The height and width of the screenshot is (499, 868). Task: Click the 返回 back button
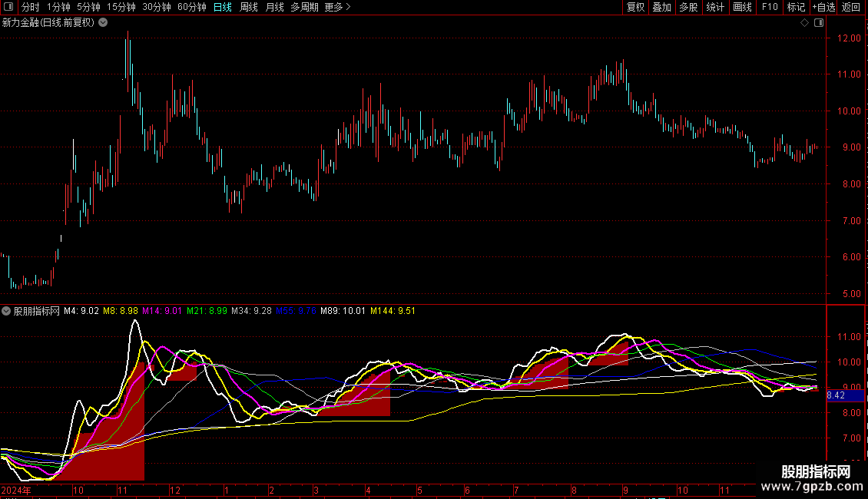point(851,7)
